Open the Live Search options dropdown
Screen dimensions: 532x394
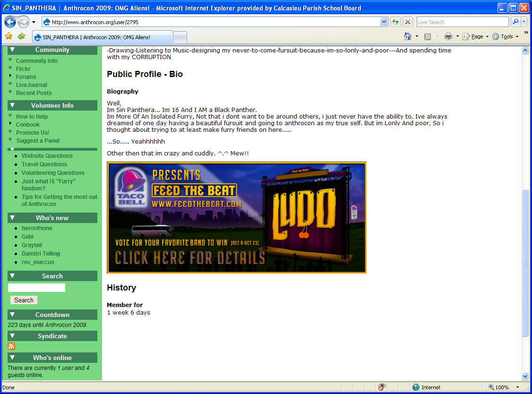[524, 22]
